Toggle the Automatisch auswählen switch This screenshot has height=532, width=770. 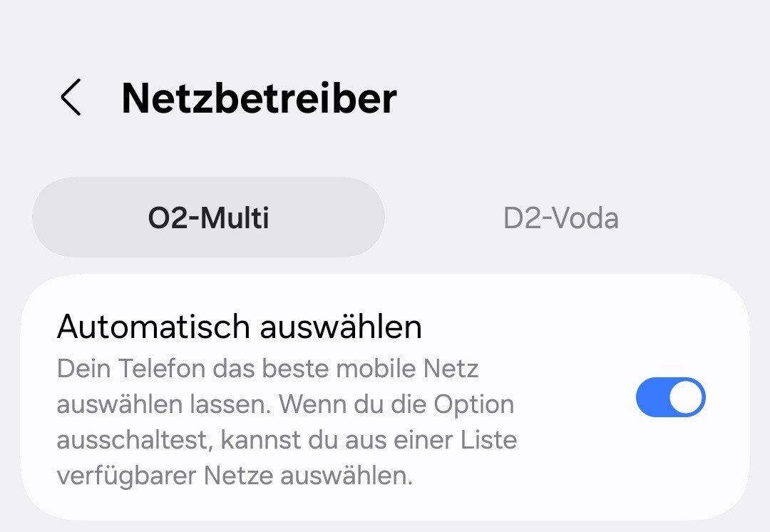[670, 397]
